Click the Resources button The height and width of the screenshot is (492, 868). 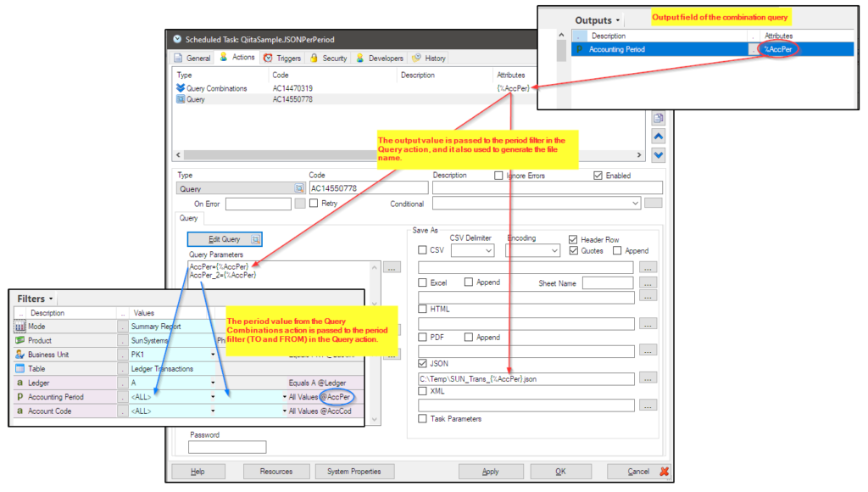[x=276, y=472]
